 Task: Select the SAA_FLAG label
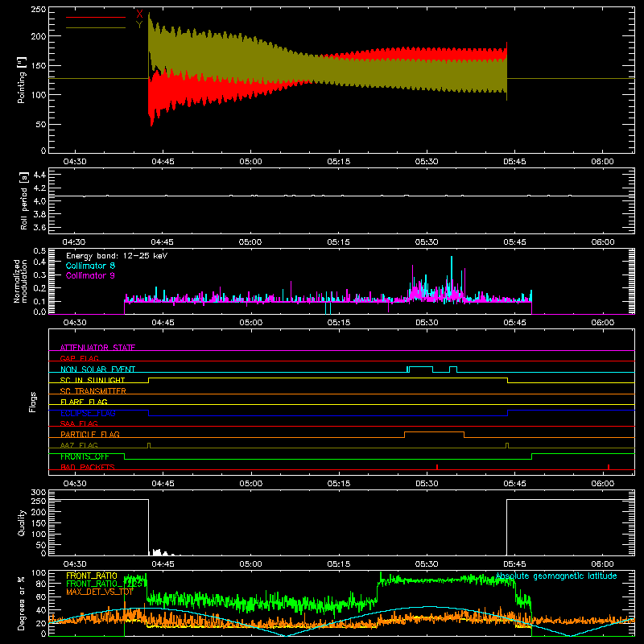[x=79, y=423]
